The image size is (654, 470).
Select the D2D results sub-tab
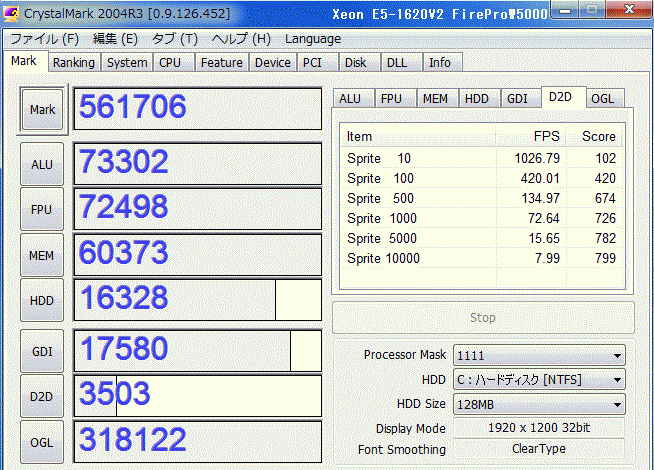point(563,97)
